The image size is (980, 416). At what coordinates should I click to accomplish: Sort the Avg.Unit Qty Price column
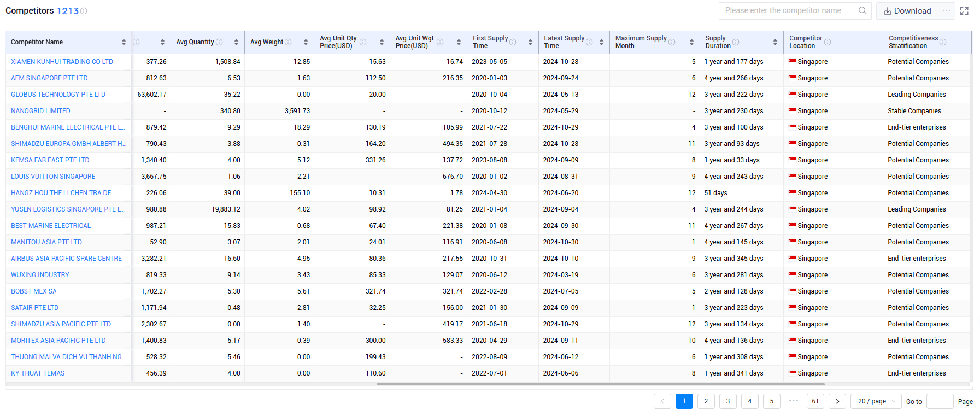click(382, 42)
